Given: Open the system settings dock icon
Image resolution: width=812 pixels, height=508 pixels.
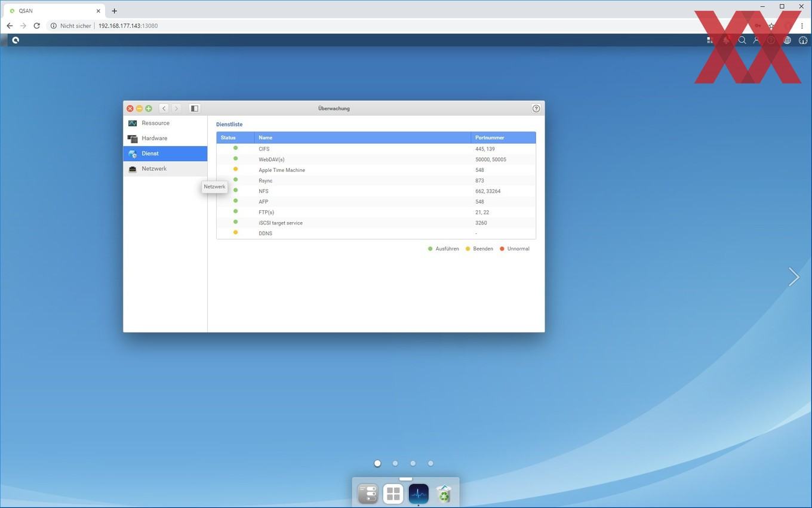Looking at the screenshot, I should coord(368,494).
